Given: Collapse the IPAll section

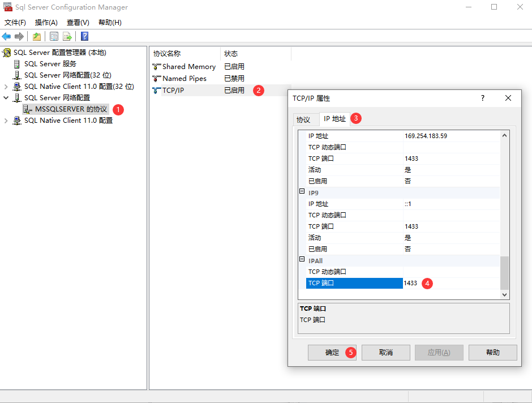Looking at the screenshot, I should (303, 260).
